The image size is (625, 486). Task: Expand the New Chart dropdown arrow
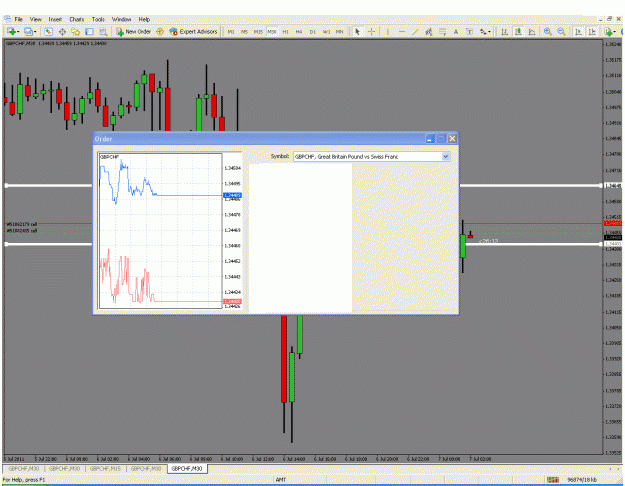pyautogui.click(x=18, y=31)
